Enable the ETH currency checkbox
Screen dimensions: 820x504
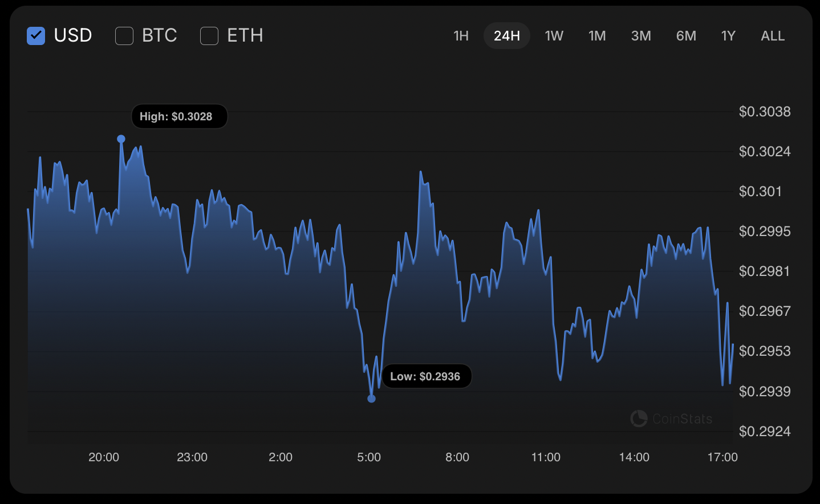coord(209,36)
